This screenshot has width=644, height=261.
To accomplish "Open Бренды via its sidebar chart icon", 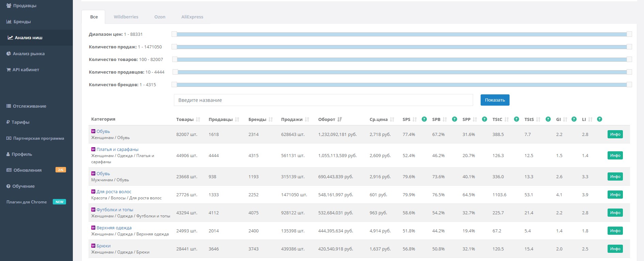I will click(9, 21).
